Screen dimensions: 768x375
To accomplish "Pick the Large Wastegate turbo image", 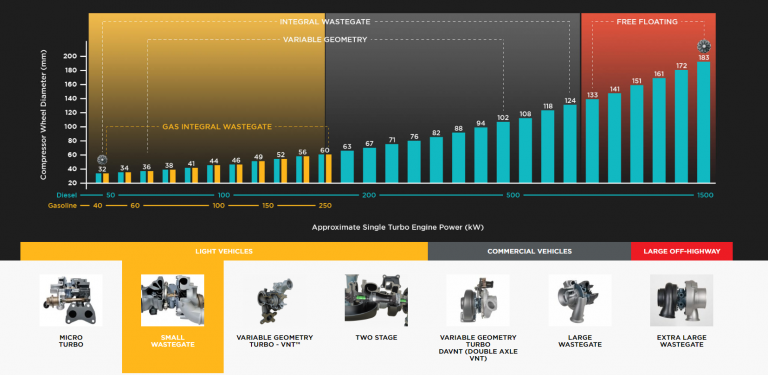I will pos(580,300).
